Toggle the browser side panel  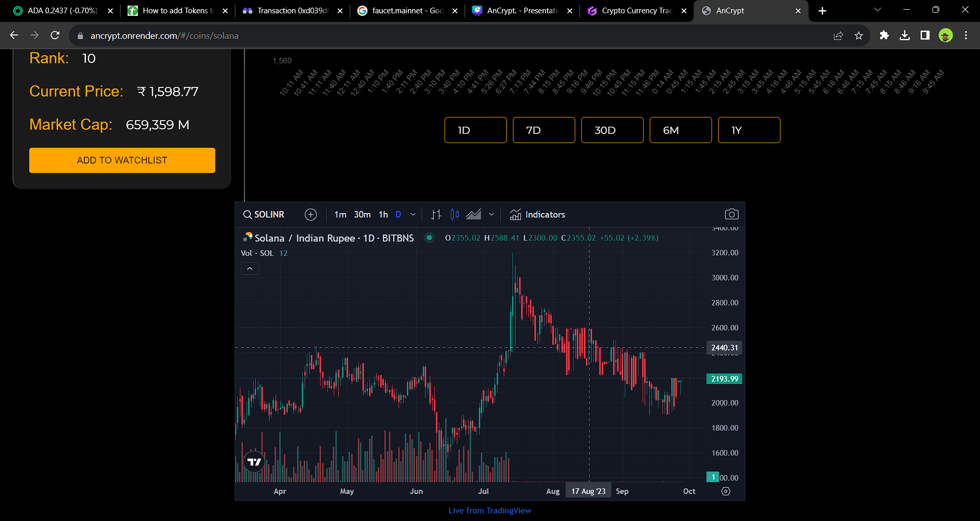click(925, 35)
